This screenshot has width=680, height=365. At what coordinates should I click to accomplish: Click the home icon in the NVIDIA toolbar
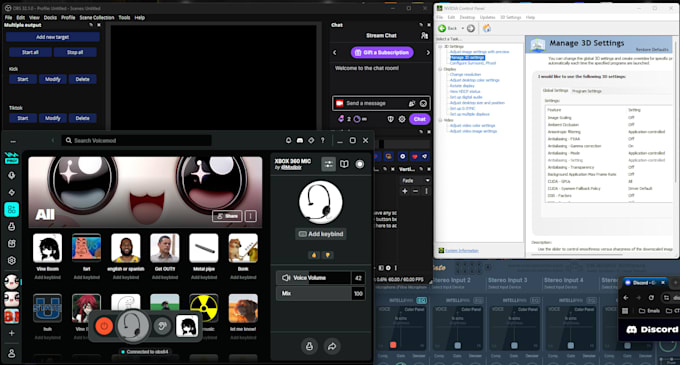pyautogui.click(x=487, y=28)
